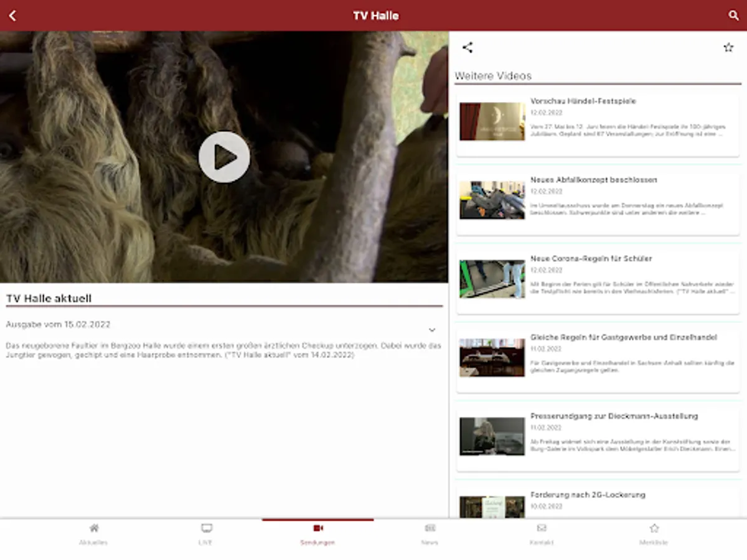747x560 pixels.
Task: Open thumbnail of Gleiche Regeln für Gastgewerbe
Action: (492, 357)
